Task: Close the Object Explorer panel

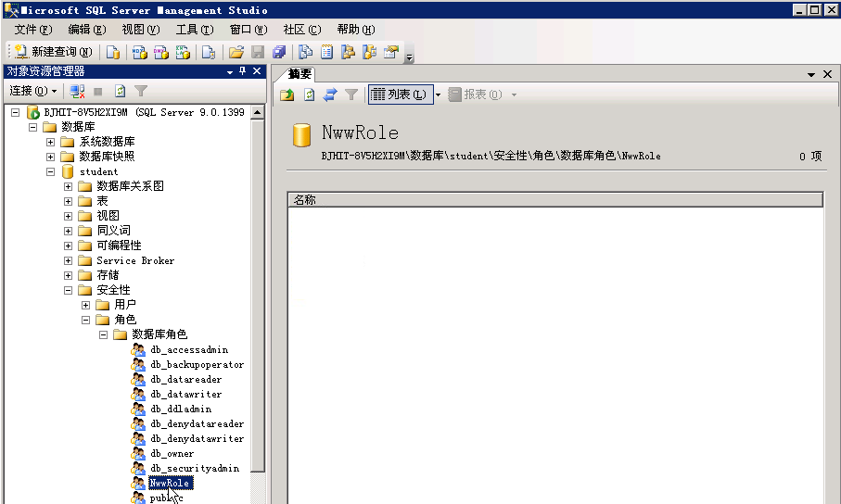Action: click(x=257, y=70)
